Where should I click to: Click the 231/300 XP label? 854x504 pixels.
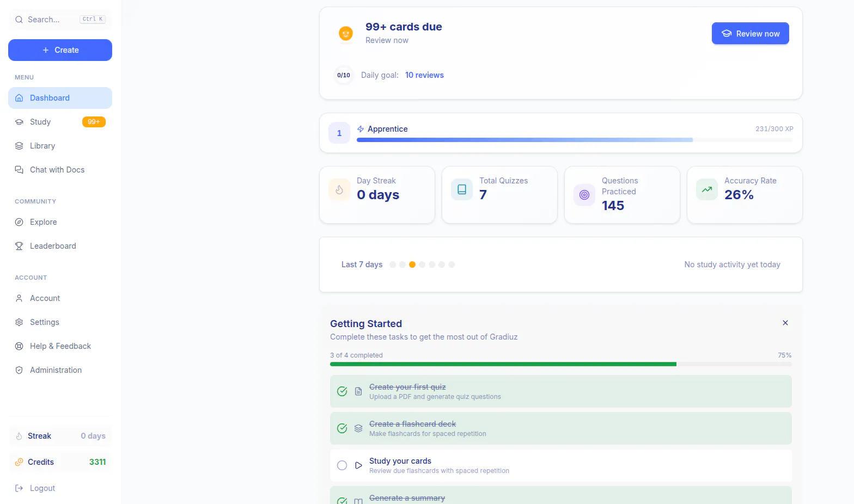click(x=774, y=129)
